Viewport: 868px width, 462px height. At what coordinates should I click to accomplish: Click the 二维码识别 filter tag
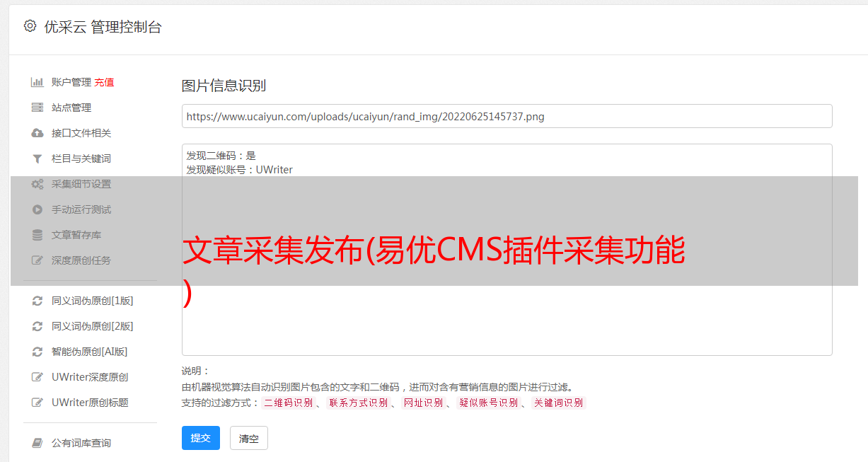pyautogui.click(x=288, y=403)
